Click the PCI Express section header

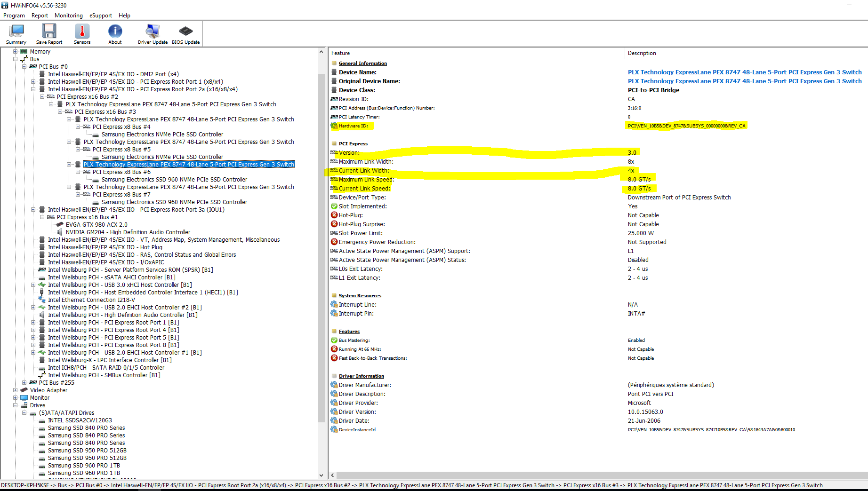pos(353,144)
